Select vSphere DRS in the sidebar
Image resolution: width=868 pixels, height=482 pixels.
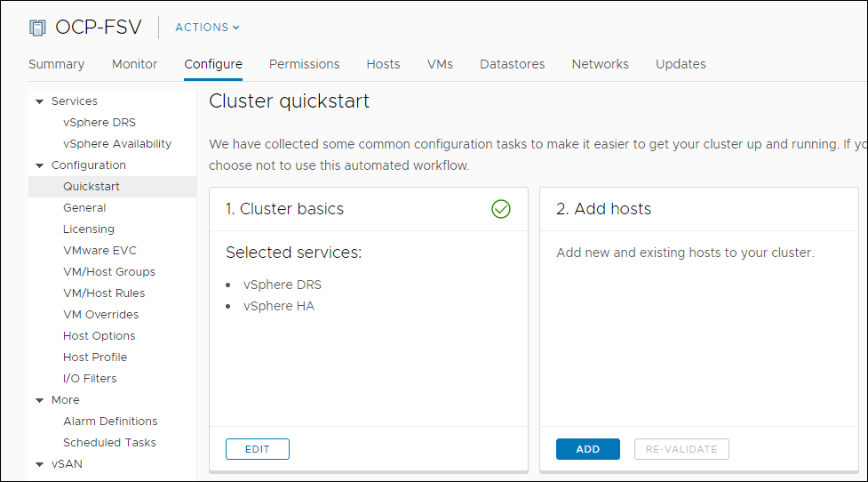(x=100, y=123)
